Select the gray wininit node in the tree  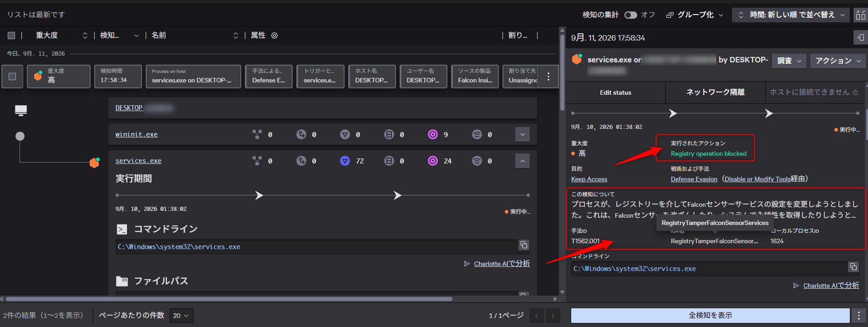pyautogui.click(x=20, y=136)
